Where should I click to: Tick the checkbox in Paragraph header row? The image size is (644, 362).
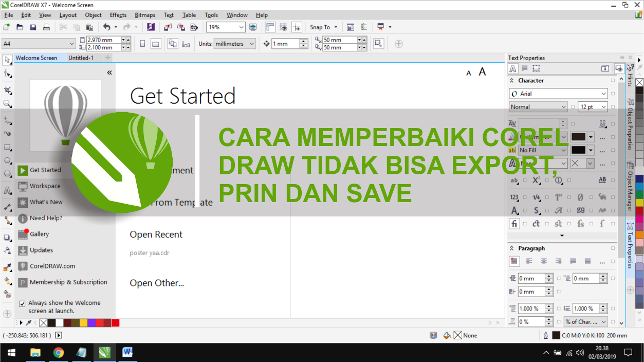click(x=613, y=248)
